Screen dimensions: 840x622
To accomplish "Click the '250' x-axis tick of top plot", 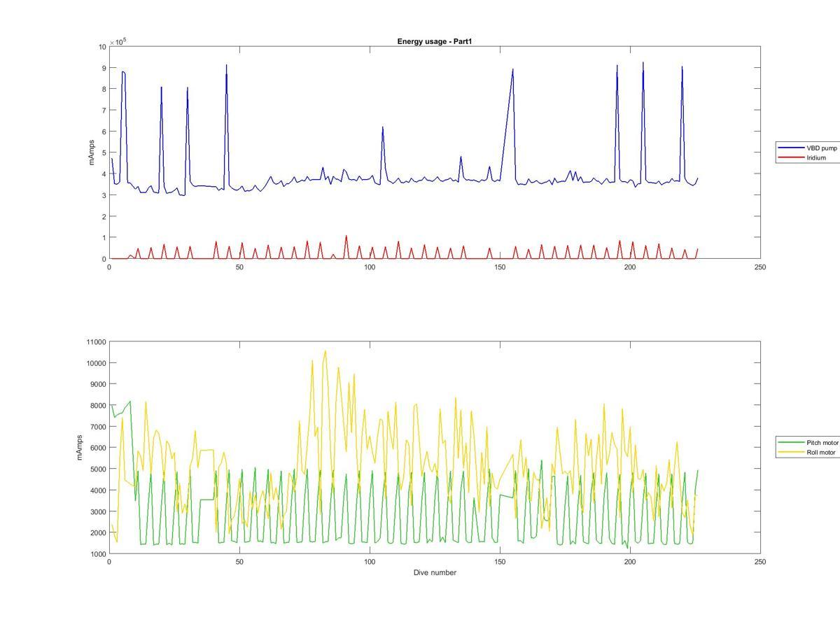I will coord(760,267).
